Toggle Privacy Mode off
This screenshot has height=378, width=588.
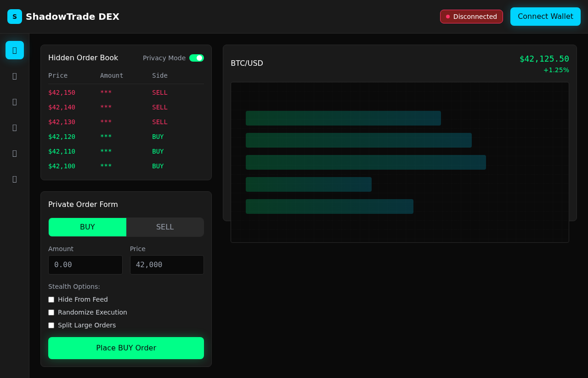click(x=197, y=58)
